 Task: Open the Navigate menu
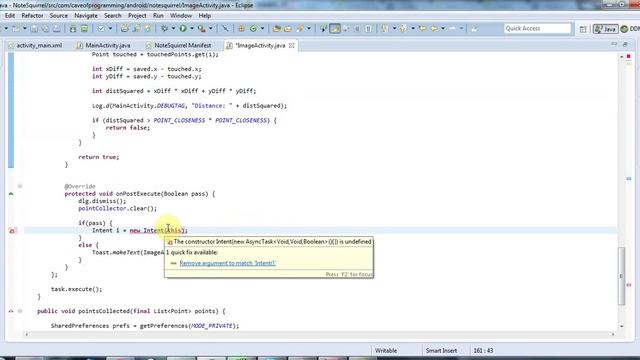pos(86,16)
